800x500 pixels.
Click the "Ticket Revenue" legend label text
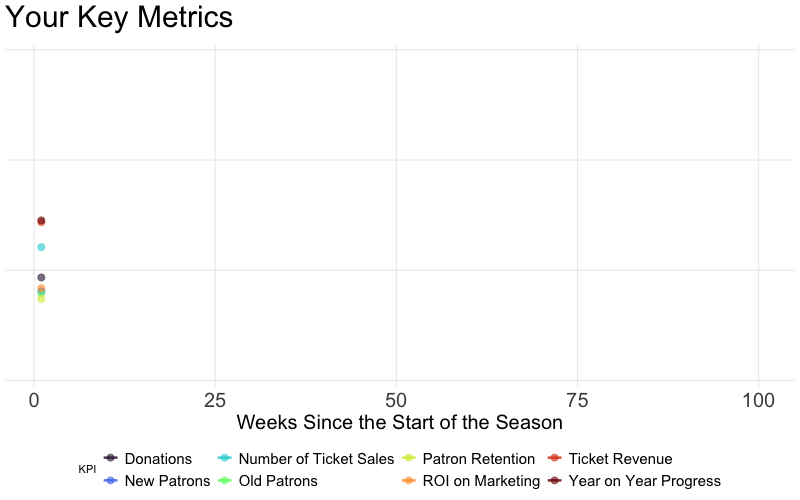[620, 459]
